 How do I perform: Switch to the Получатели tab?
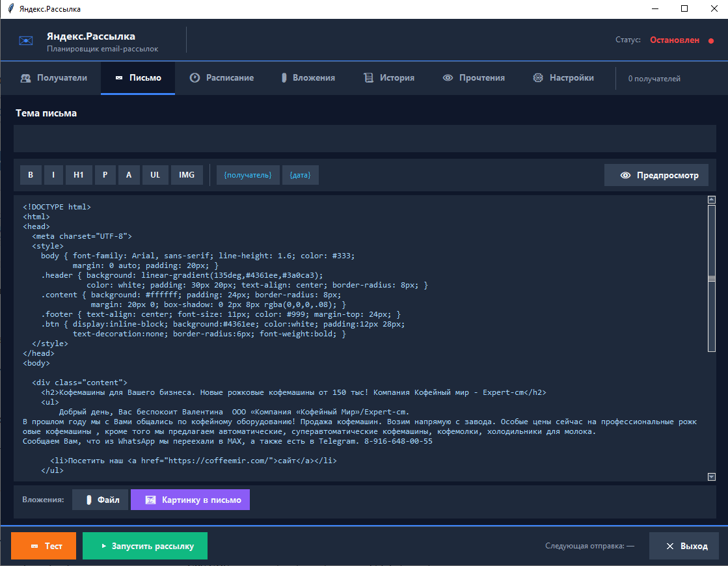click(x=53, y=78)
